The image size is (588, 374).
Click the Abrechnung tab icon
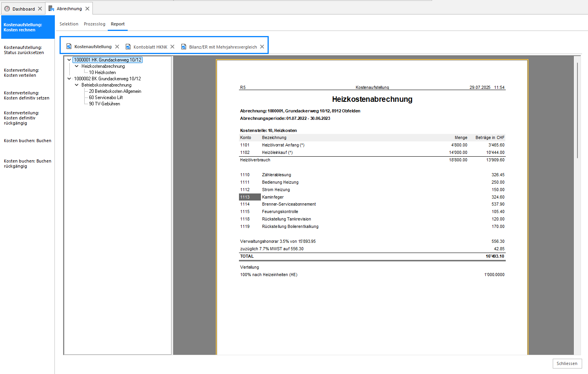click(x=51, y=8)
